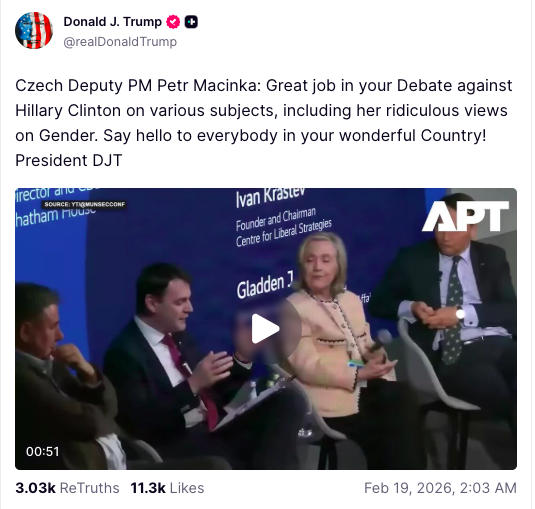Open the Feb 19, 2026 timestamp permalink
The height and width of the screenshot is (509, 535).
click(440, 488)
